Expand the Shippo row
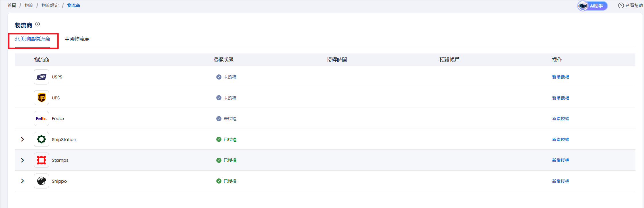 pos(22,181)
